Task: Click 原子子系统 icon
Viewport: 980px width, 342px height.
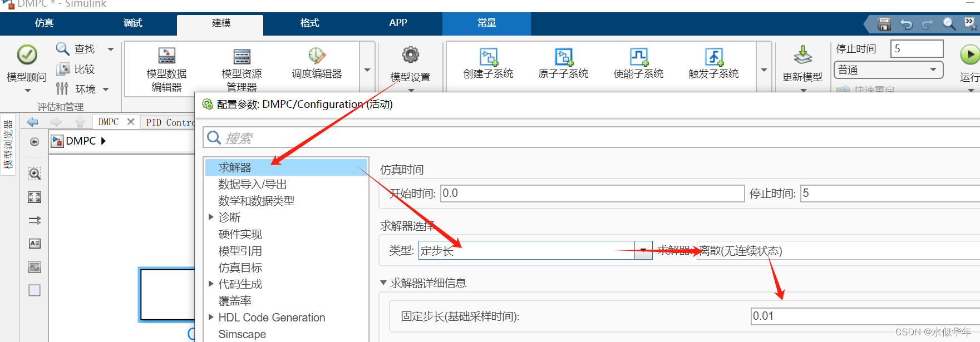Action: (563, 57)
